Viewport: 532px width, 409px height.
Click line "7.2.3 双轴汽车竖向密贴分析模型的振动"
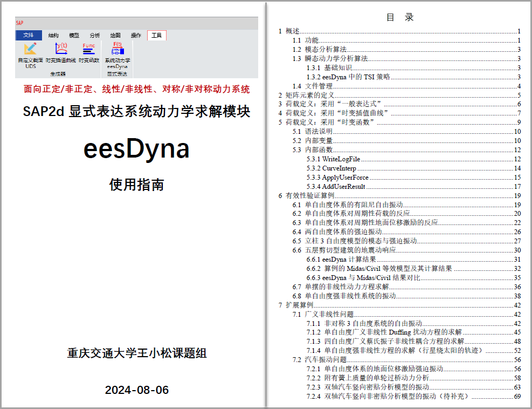click(x=414, y=387)
